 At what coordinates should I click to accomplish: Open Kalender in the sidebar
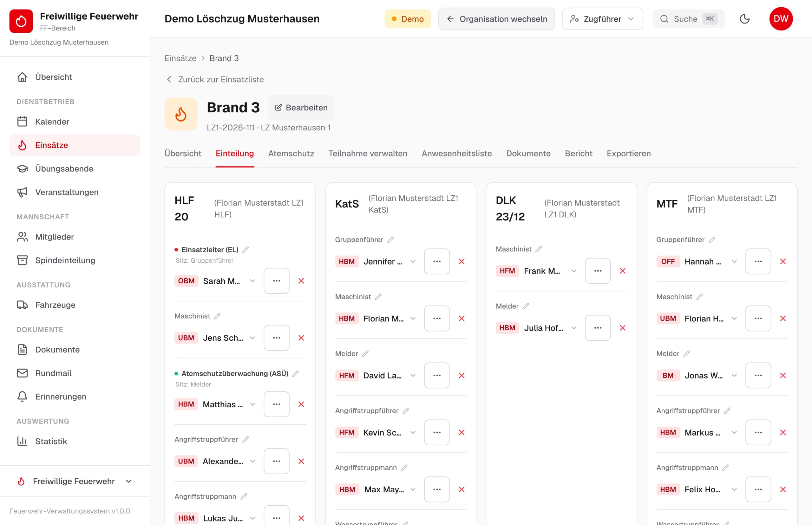pos(75,122)
